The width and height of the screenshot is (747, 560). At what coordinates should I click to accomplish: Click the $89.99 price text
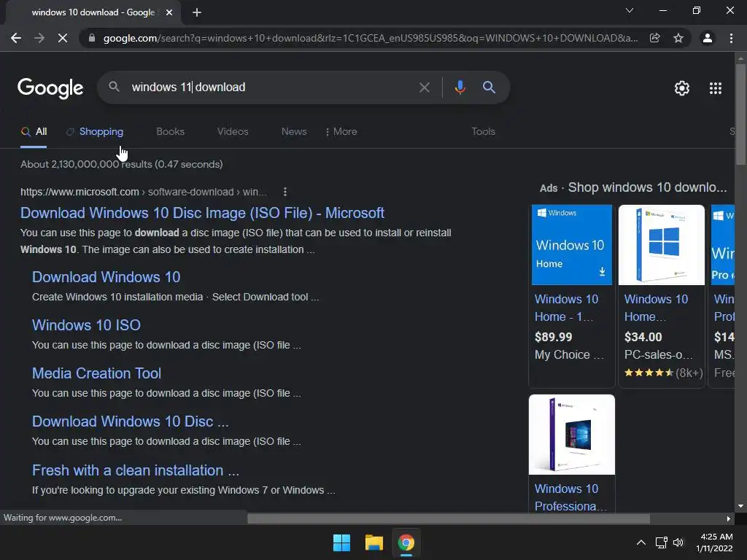click(x=554, y=337)
